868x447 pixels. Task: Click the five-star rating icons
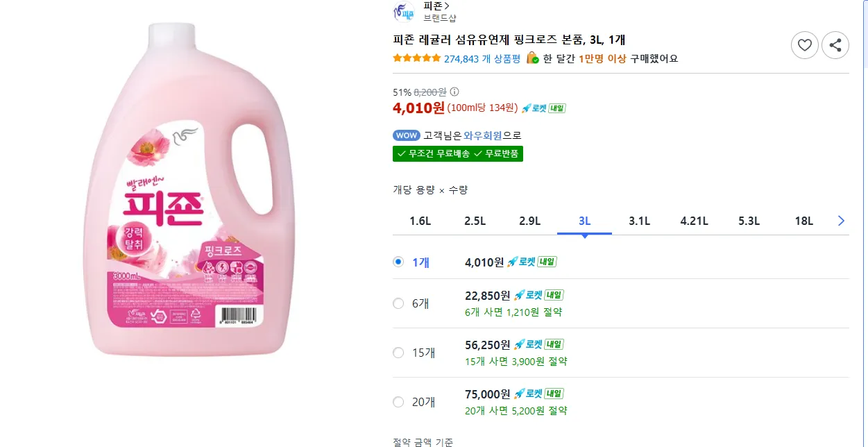pyautogui.click(x=416, y=58)
